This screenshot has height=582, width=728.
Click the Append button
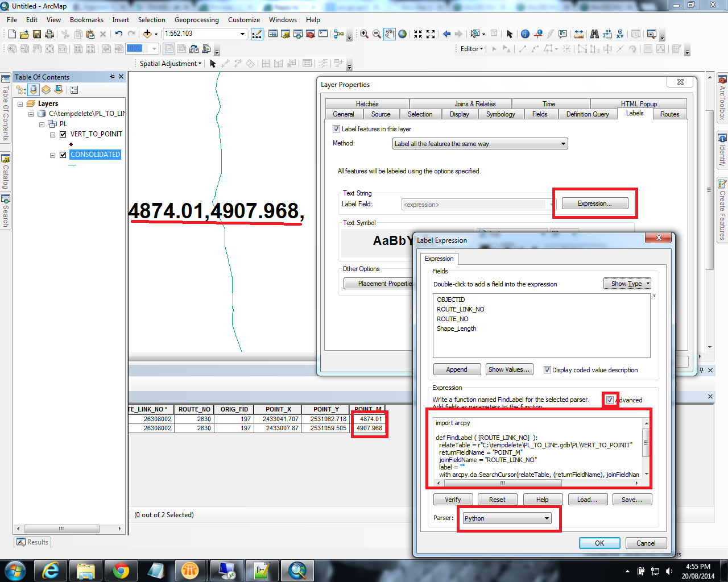(x=457, y=369)
